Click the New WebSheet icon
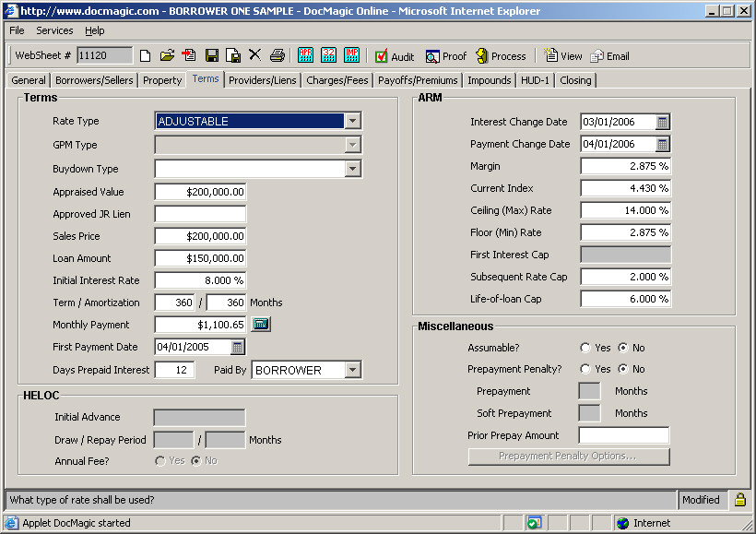Viewport: 756px width, 534px height. pyautogui.click(x=145, y=56)
